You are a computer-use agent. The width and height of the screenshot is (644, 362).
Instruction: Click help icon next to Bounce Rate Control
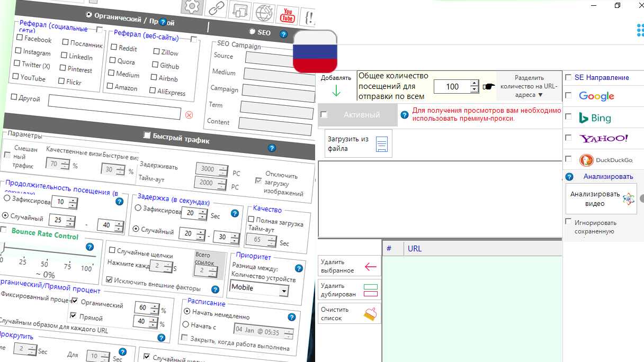click(x=90, y=247)
